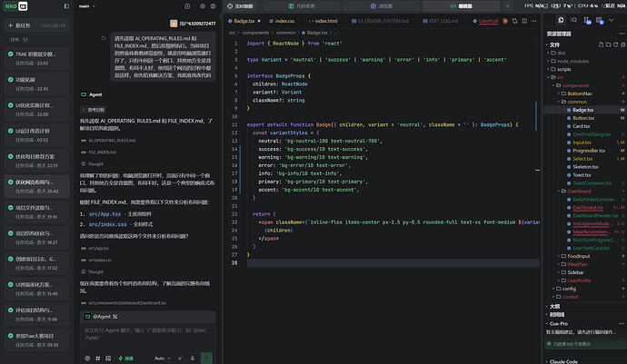This screenshot has width=627, height=364.
Task: Open Button.tsx in the file explorer
Action: [x=583, y=118]
